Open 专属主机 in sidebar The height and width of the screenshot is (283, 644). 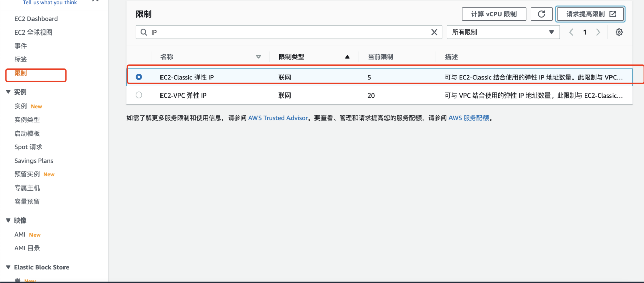coord(27,188)
